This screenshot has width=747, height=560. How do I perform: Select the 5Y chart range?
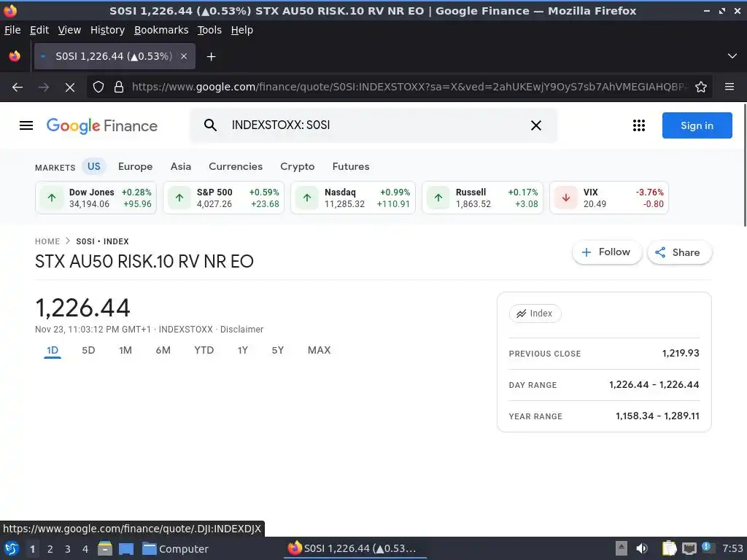coord(278,351)
